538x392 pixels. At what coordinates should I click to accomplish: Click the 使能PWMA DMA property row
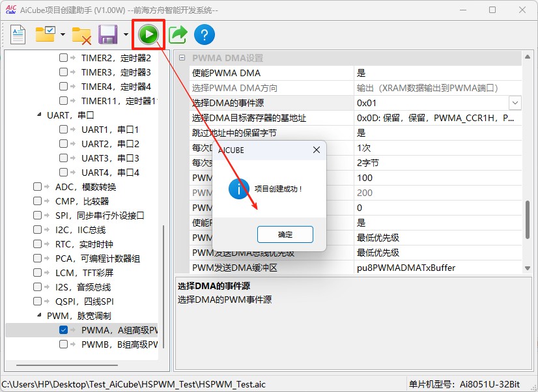coord(356,73)
